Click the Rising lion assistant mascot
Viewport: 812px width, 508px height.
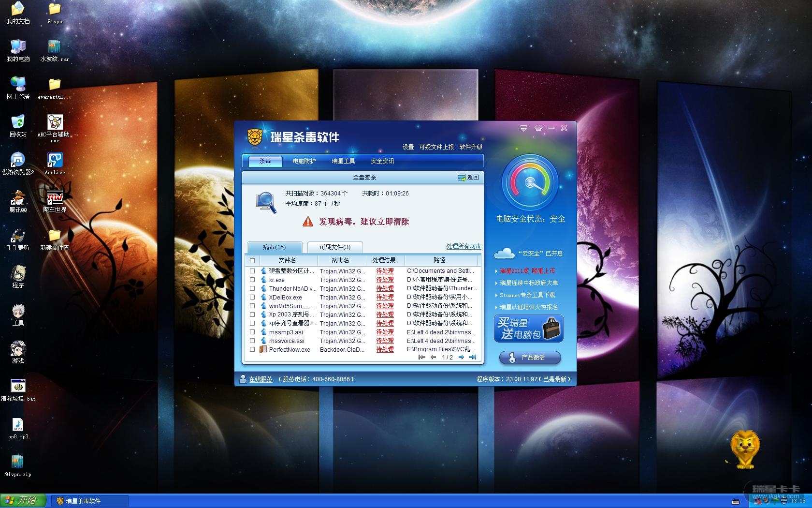pyautogui.click(x=744, y=449)
